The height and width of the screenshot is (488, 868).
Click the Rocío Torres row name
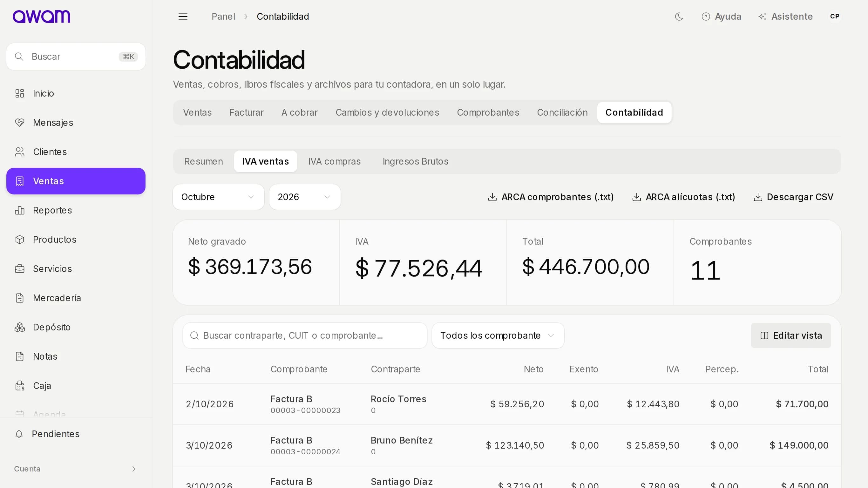(x=398, y=399)
